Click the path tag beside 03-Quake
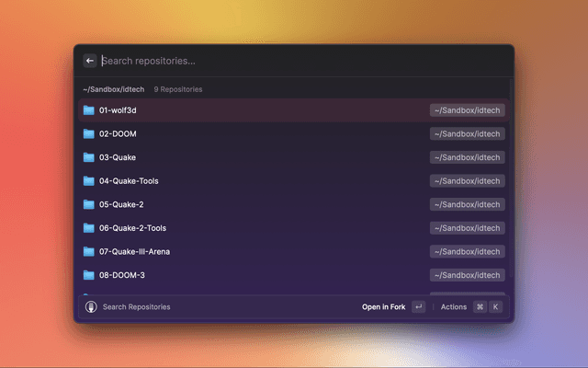588x368 pixels. [x=467, y=157]
